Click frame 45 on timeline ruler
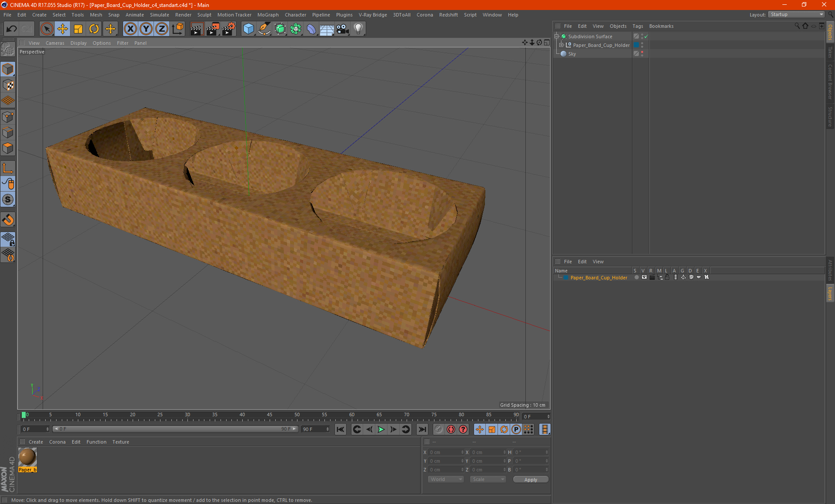 pos(270,415)
